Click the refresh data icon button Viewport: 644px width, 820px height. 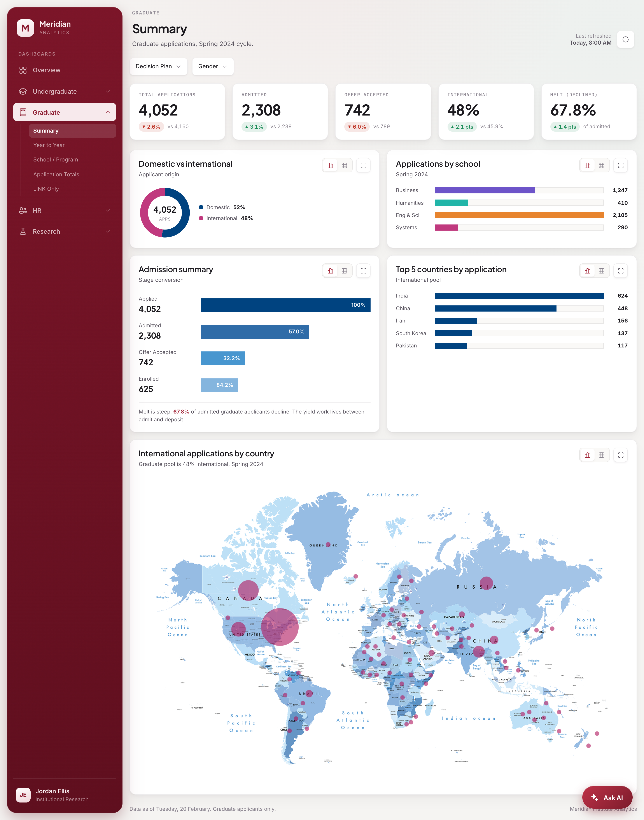coord(625,39)
